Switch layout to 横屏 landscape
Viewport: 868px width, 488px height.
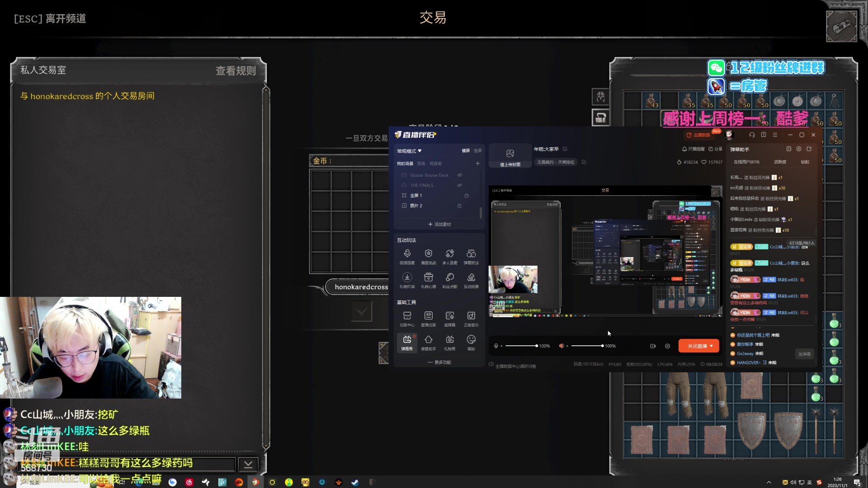[x=466, y=151]
